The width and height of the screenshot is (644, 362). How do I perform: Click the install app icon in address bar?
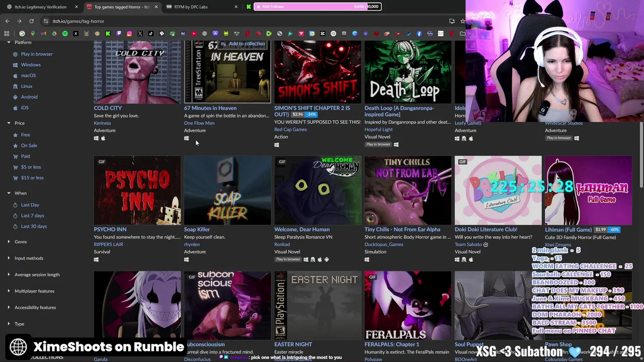click(x=452, y=21)
